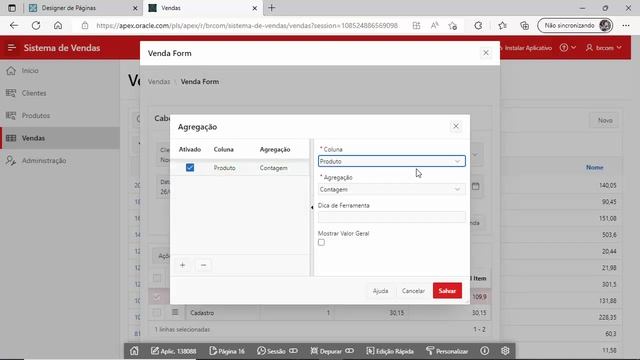Close the Venda Form dialog
Viewport: 640px width, 360px height.
coord(486,53)
